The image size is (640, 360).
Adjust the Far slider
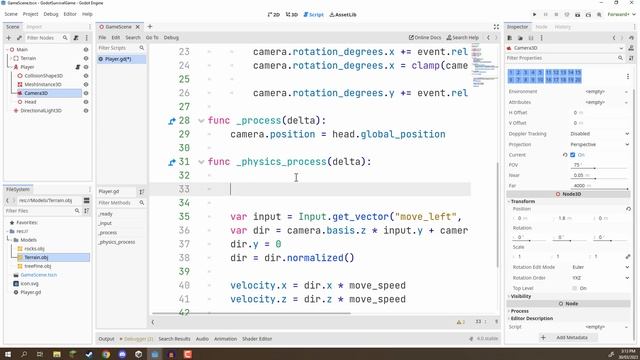coord(598,189)
